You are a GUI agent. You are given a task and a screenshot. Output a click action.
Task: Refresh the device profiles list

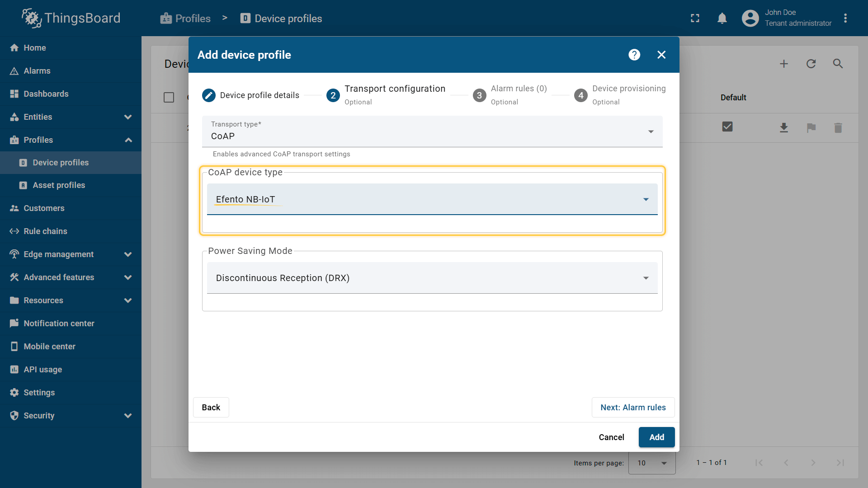(811, 64)
